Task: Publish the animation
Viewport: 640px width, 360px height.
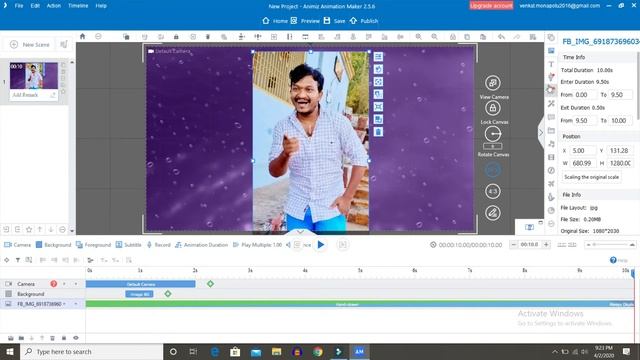Action: click(x=364, y=20)
